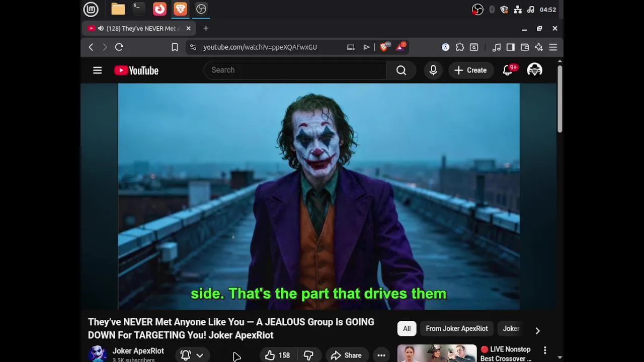Click the scrollbar down arrow
The image size is (644, 362).
point(559,357)
